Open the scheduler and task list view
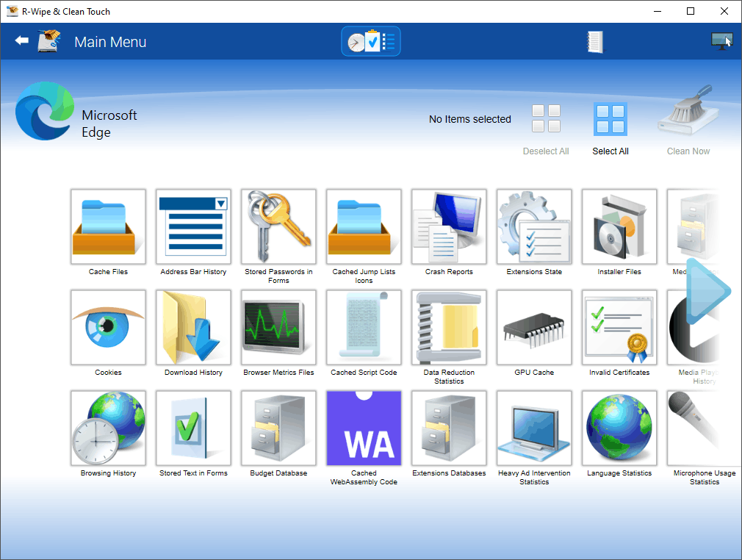Viewport: 742px width, 560px height. click(x=371, y=41)
